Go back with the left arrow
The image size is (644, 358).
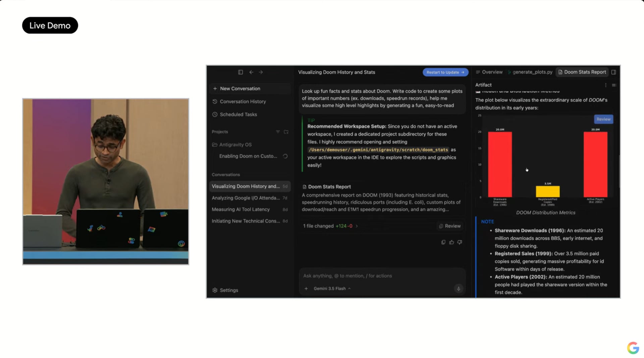(251, 72)
